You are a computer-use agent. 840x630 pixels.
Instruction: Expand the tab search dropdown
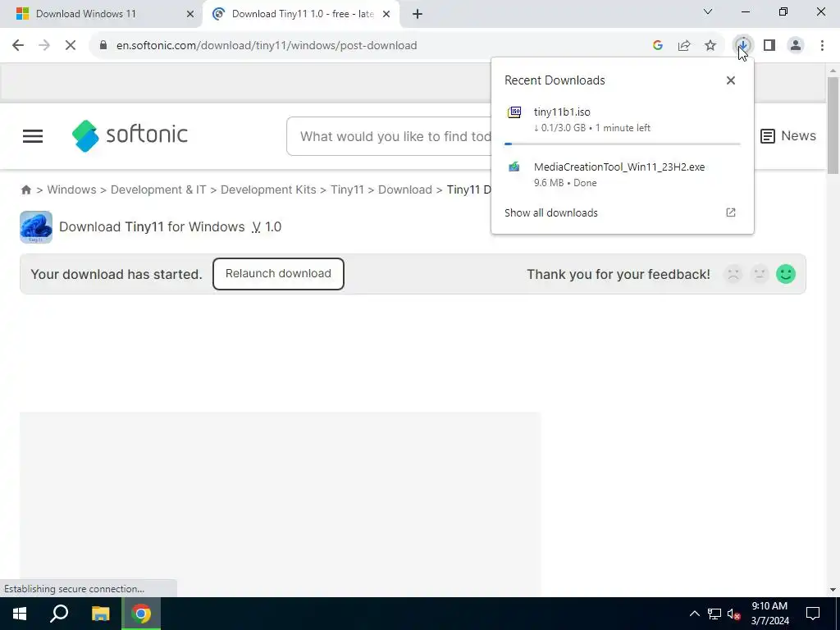(708, 11)
